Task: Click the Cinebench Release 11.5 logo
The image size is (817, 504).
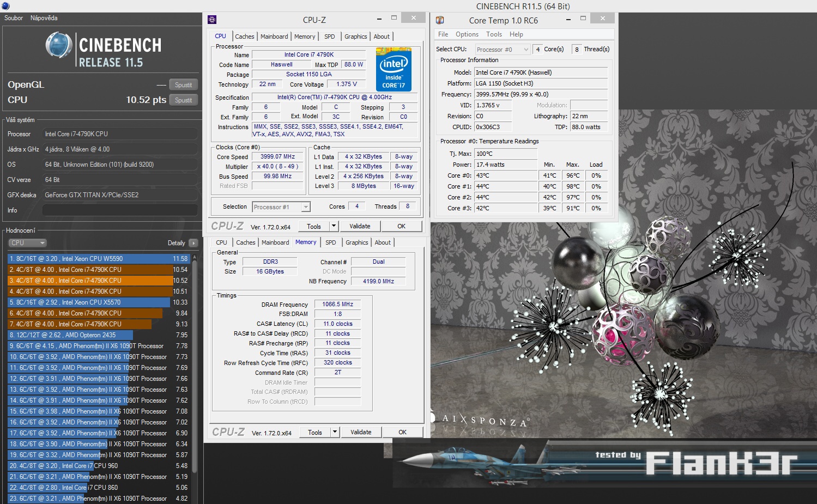Action: tap(103, 49)
